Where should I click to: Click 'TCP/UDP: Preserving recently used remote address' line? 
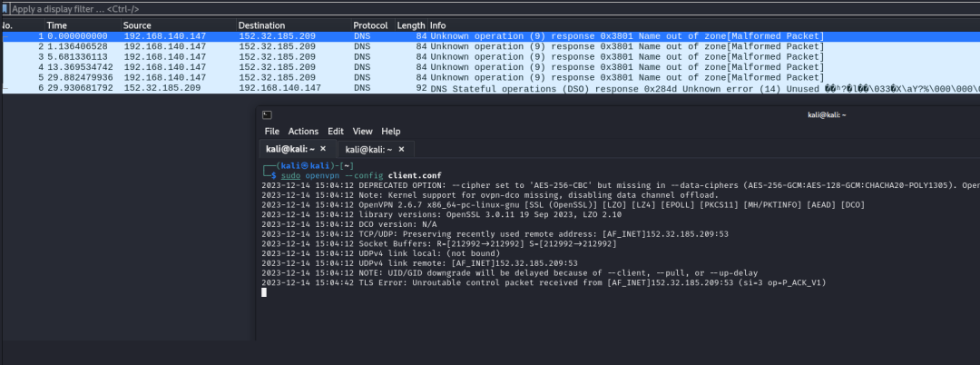pos(495,234)
